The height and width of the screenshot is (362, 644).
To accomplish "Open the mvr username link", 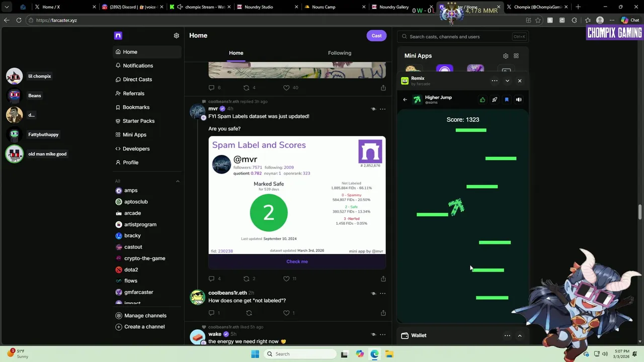I will pos(213,109).
